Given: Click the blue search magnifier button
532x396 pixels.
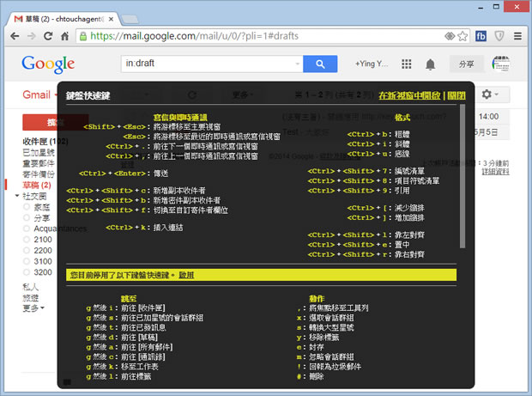Looking at the screenshot, I should (x=319, y=64).
